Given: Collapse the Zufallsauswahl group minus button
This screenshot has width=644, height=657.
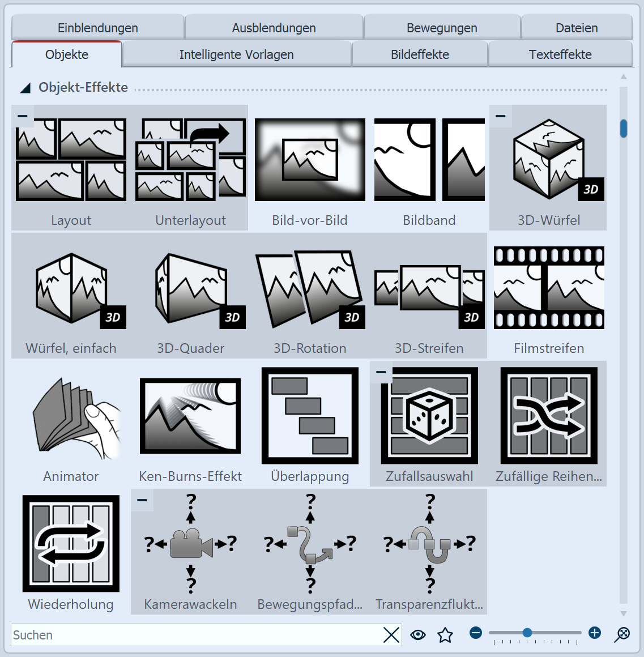Looking at the screenshot, I should (x=381, y=372).
